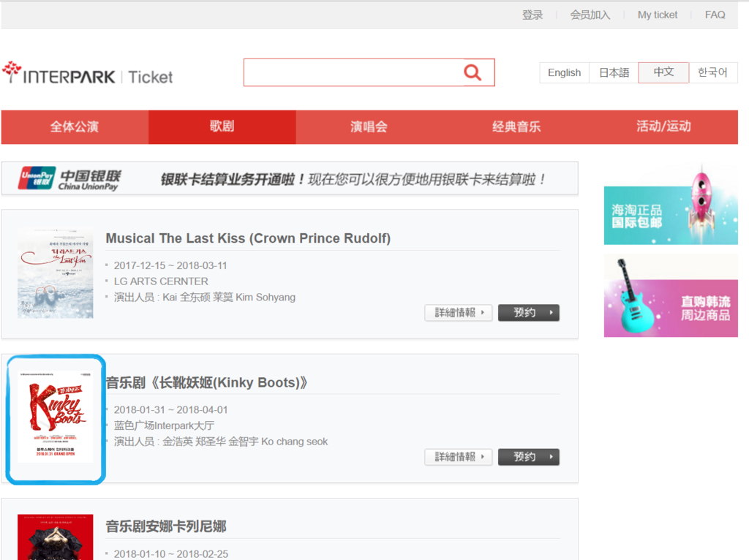Open the FAQ link
Image resolution: width=749 pixels, height=560 pixels.
point(715,15)
